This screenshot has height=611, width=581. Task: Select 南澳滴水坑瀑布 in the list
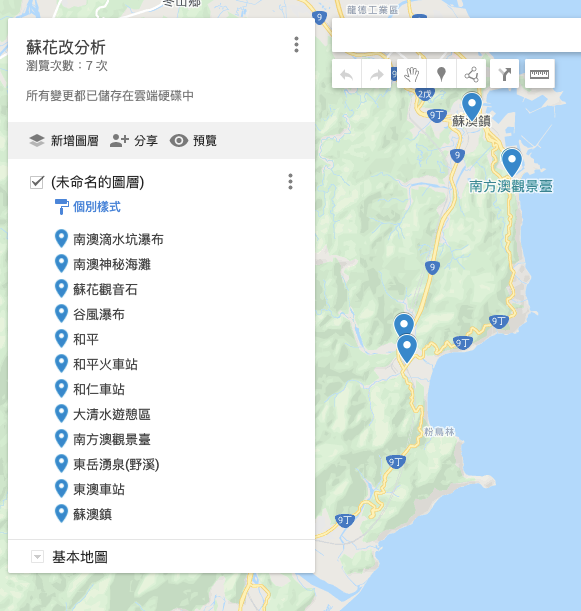pos(118,239)
